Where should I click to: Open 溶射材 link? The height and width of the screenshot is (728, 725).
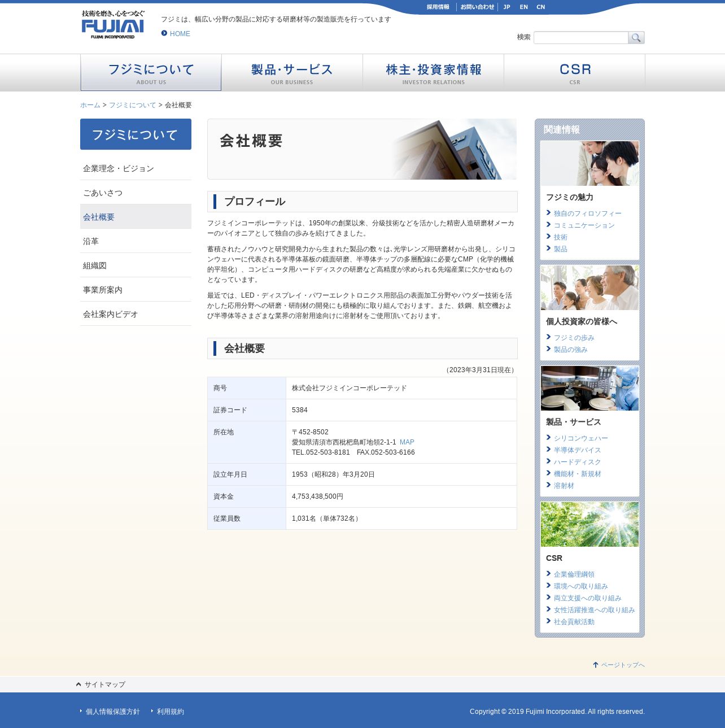click(x=564, y=486)
